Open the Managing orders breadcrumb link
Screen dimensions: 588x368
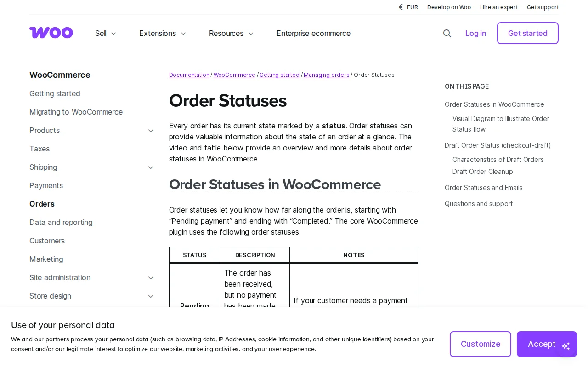pyautogui.click(x=327, y=75)
